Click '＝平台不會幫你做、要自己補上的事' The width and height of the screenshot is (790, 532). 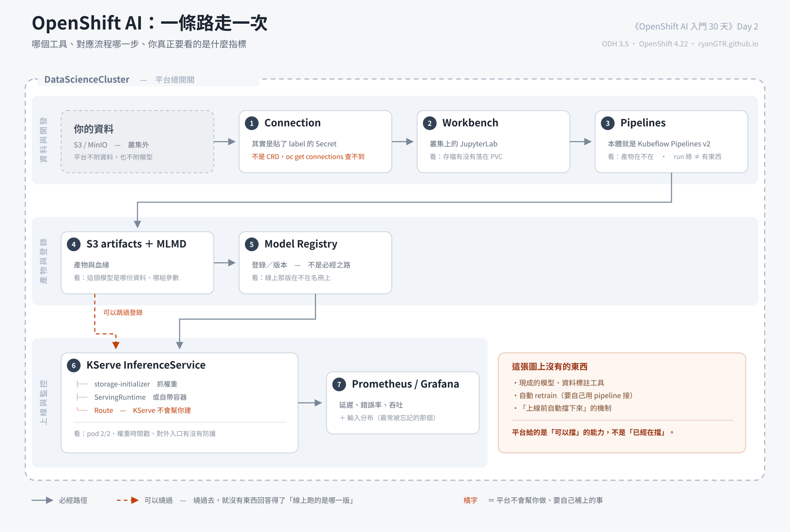point(545,500)
